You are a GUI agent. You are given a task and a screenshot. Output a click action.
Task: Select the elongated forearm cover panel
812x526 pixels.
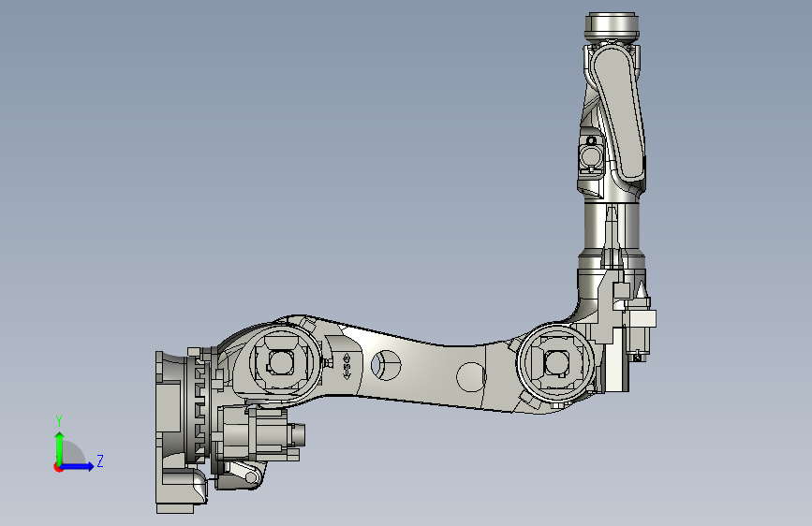pyautogui.click(x=619, y=113)
